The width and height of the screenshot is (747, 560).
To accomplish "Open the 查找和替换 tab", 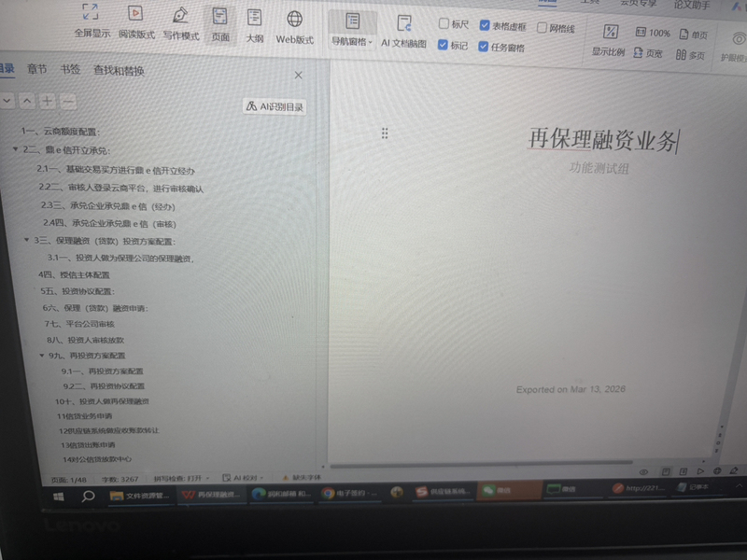I will pos(119,71).
